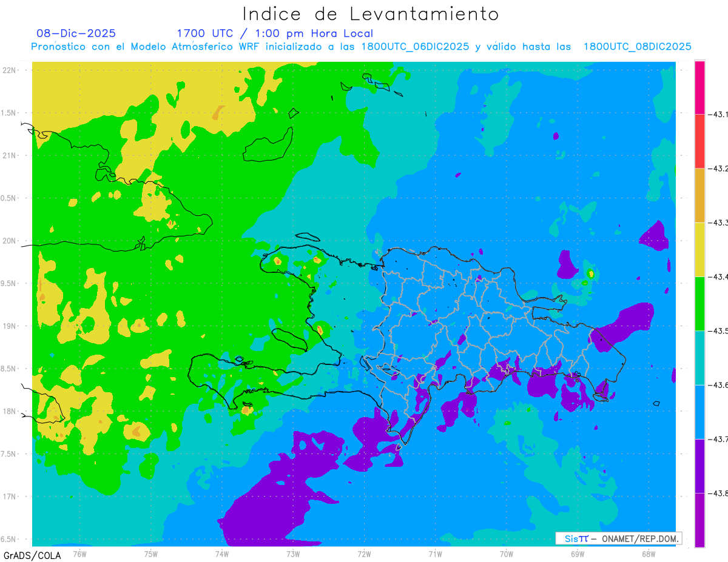Click the '70W' longitude label
The height and width of the screenshot is (562, 728).
pyautogui.click(x=506, y=554)
